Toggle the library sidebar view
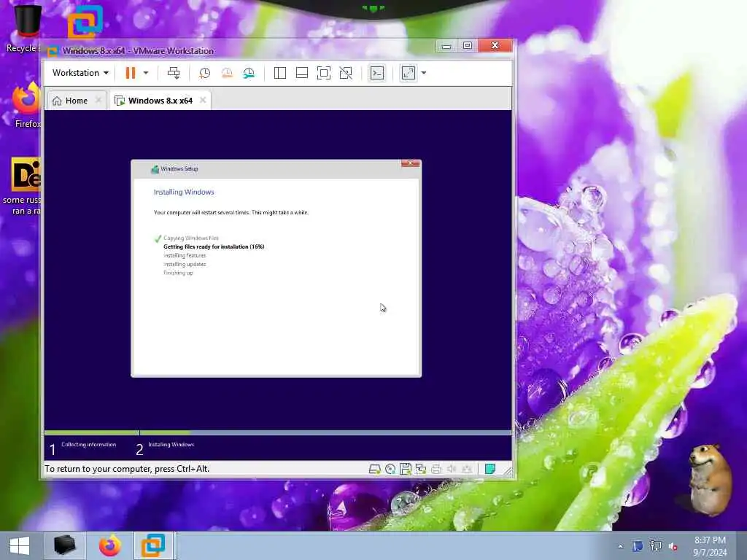747x560 pixels. [x=280, y=73]
